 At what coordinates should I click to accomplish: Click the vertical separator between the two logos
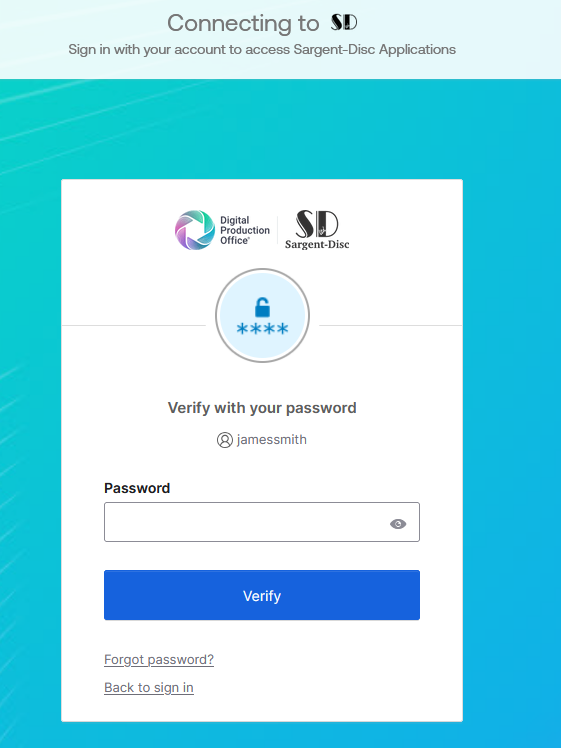[x=278, y=230]
